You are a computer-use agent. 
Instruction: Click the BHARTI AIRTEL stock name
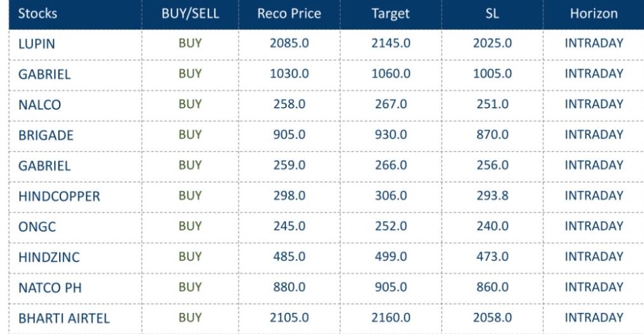coord(64,318)
